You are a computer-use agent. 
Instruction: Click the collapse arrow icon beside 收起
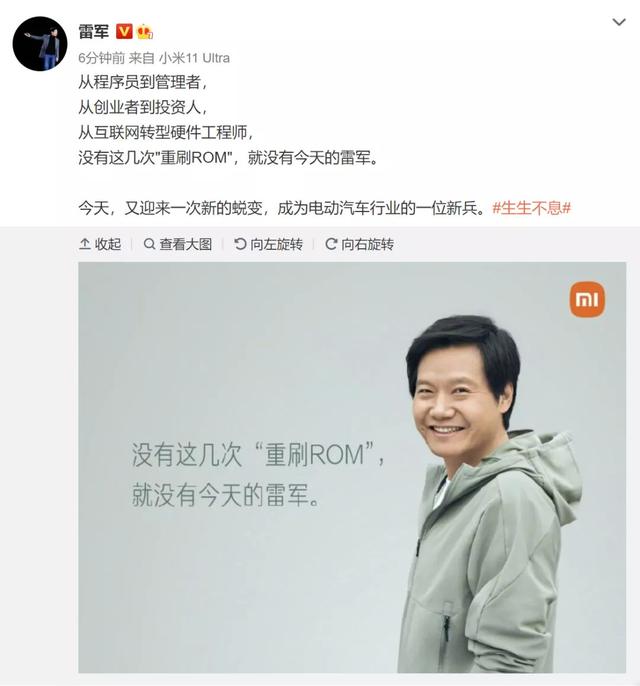85,244
